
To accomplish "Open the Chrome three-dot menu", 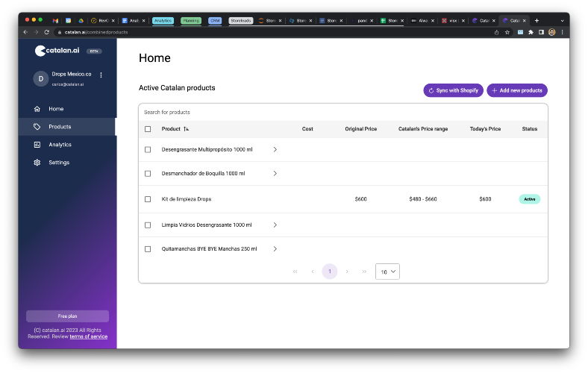I will tap(562, 32).
